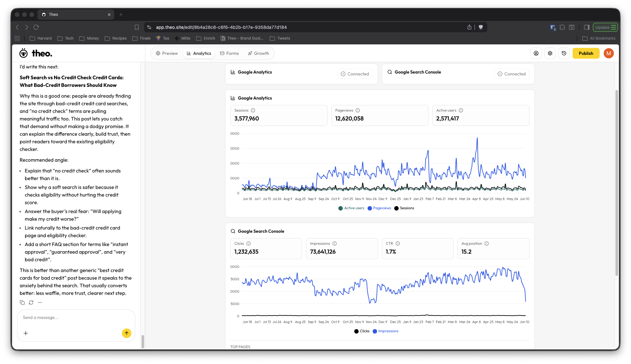Copy the chat response
Viewport: 631px width, 364px height.
coord(22,302)
